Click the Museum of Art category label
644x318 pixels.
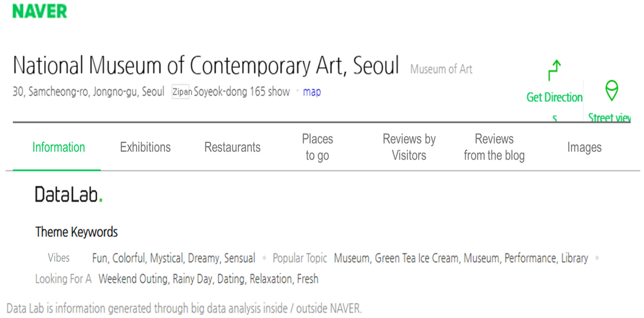pos(441,69)
